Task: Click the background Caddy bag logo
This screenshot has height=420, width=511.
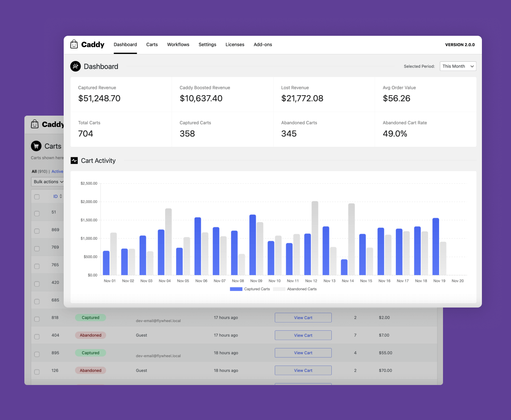Action: (x=35, y=124)
